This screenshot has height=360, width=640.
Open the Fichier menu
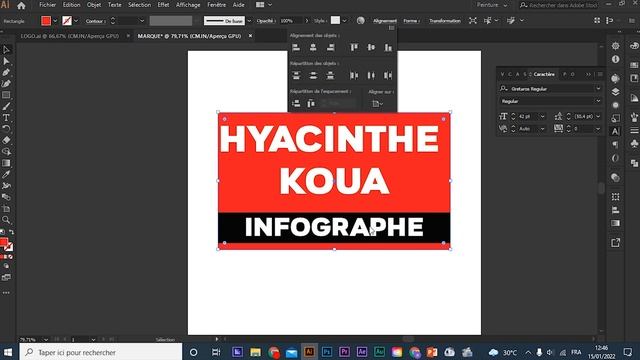[x=47, y=5]
